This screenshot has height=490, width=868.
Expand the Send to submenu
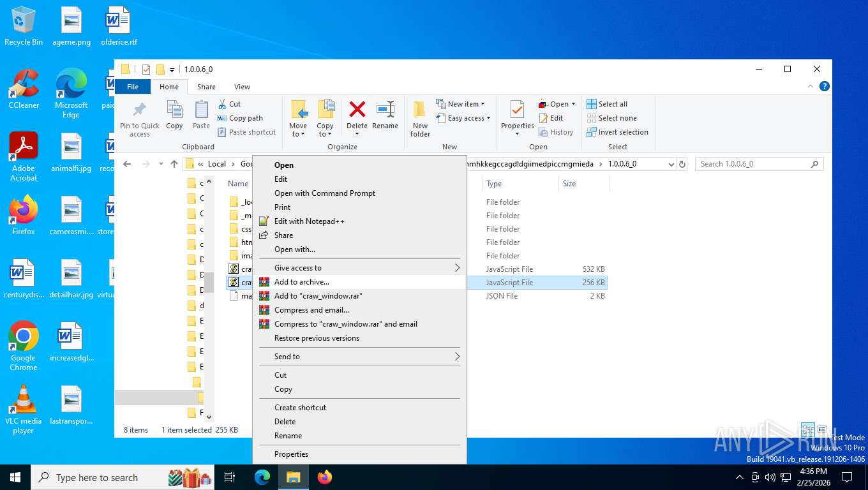click(x=360, y=357)
